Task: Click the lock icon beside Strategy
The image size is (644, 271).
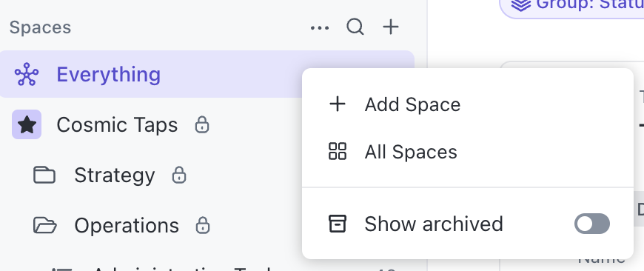Action: coord(178,175)
